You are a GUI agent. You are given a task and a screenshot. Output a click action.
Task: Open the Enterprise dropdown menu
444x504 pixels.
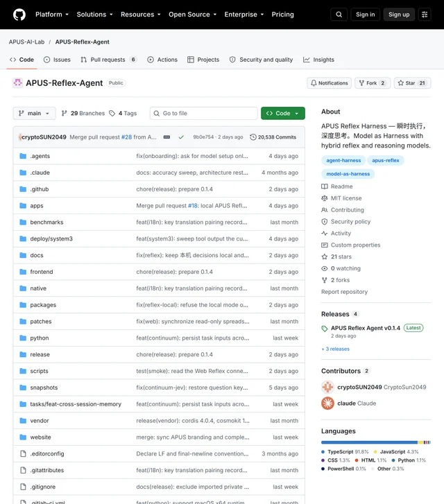[244, 15]
